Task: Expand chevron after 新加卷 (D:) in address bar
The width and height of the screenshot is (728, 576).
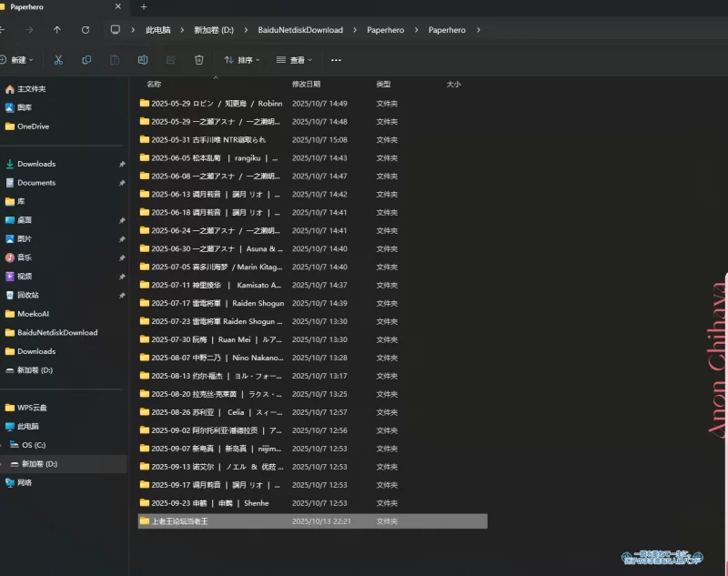Action: (246, 30)
